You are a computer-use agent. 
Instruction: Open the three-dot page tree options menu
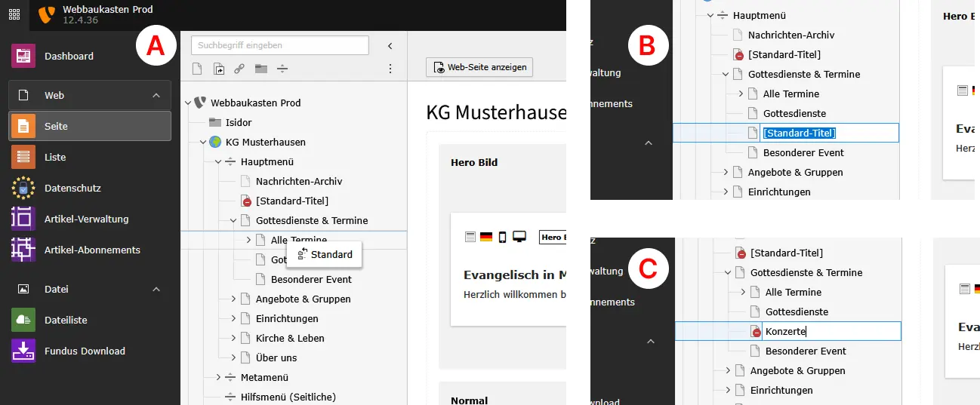(390, 69)
